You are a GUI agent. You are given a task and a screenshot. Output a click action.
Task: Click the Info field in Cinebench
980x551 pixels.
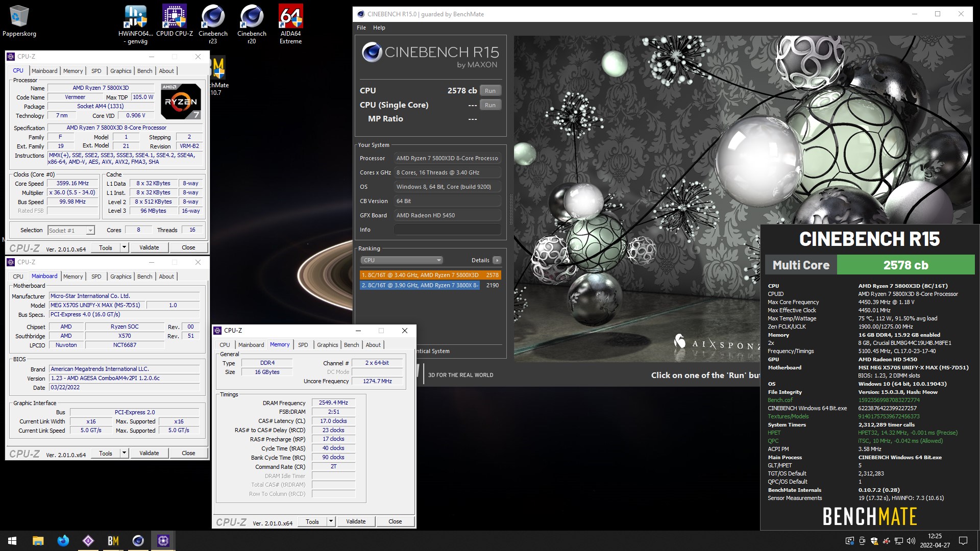pos(447,230)
